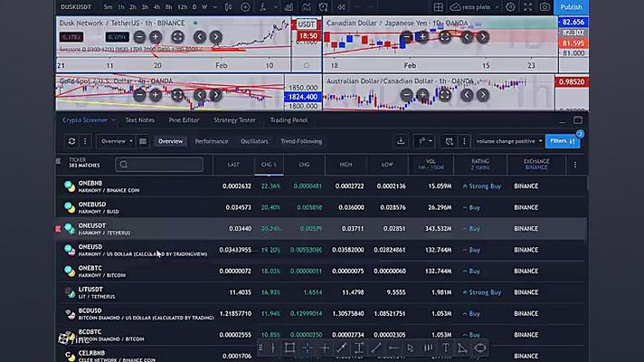This screenshot has height=362, width=644.
Task: Click the compare or add symbol plus icon
Action: 245,7
